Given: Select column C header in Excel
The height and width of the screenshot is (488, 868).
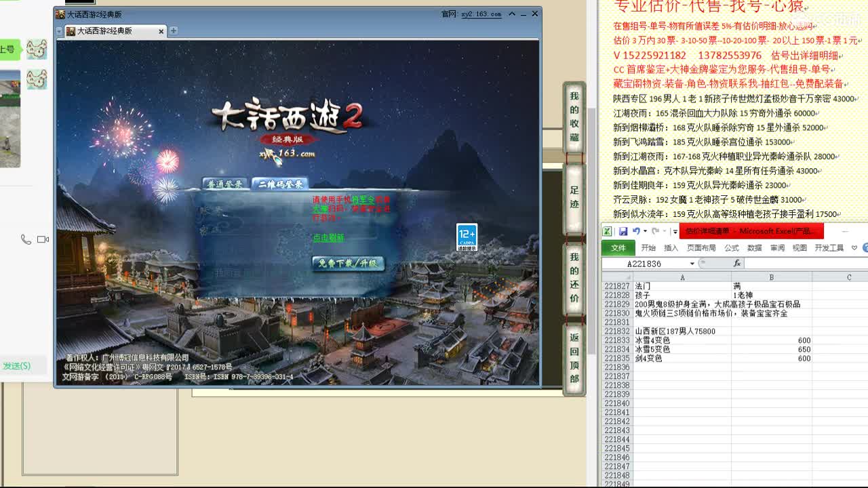Looking at the screenshot, I should pyautogui.click(x=841, y=277).
